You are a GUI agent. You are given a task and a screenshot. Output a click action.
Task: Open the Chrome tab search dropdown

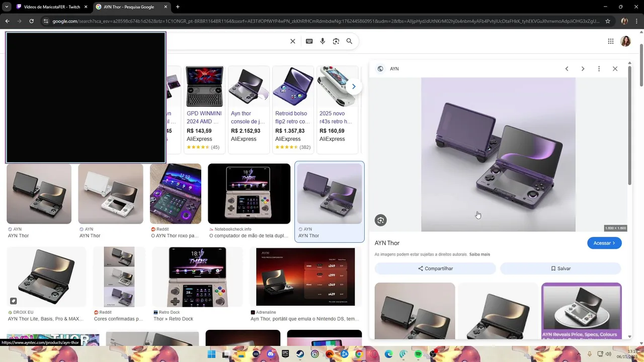coord(6,7)
